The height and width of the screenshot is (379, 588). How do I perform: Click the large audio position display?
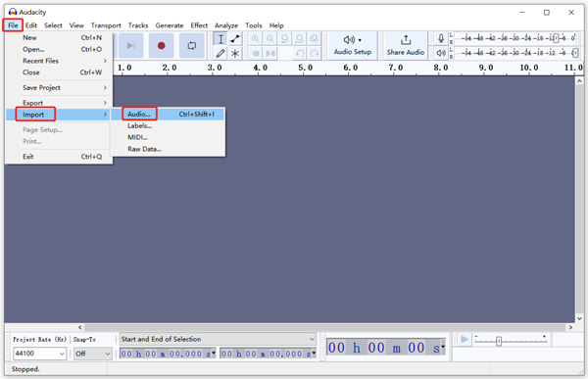coord(383,348)
